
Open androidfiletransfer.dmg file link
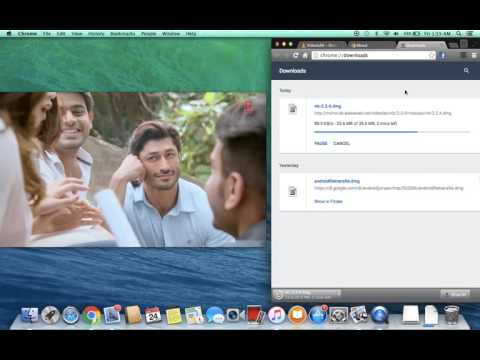pos(337,181)
